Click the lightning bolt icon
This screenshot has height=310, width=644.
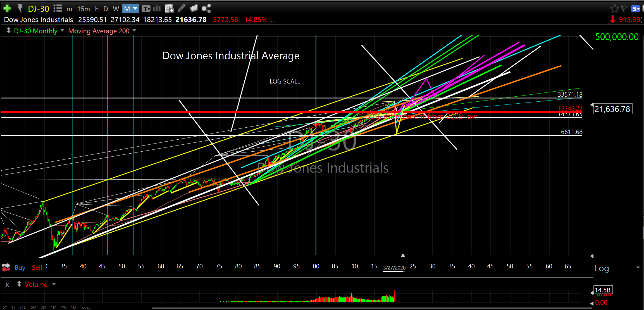coord(20,8)
